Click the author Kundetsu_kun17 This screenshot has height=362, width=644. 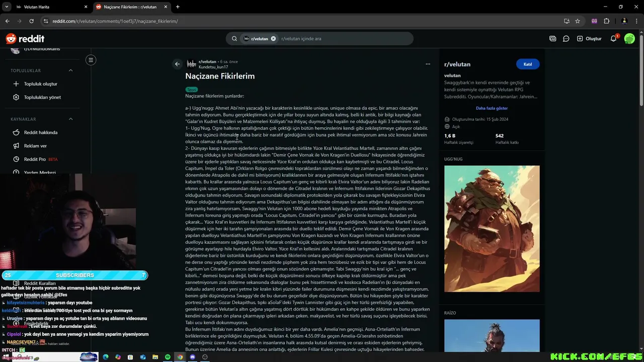coord(213,67)
